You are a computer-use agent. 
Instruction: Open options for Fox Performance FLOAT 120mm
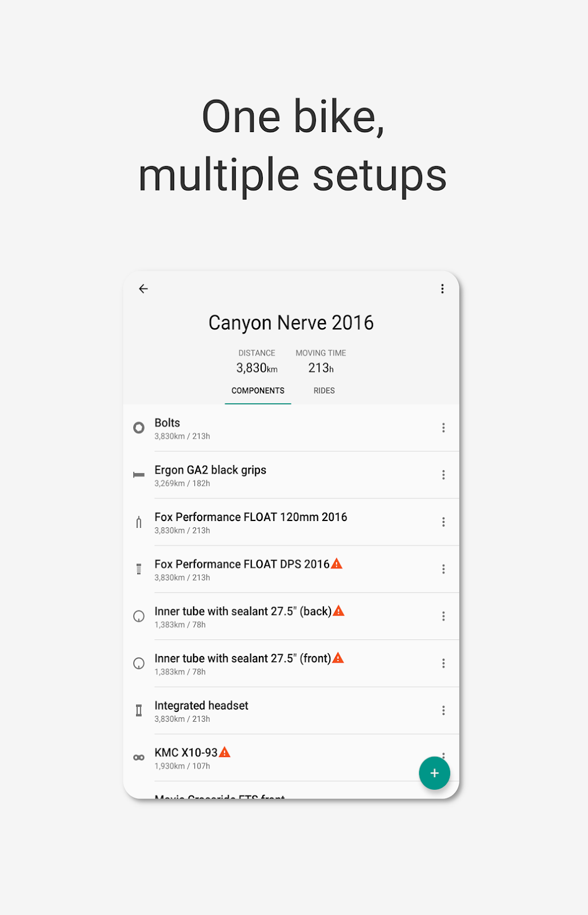443,522
